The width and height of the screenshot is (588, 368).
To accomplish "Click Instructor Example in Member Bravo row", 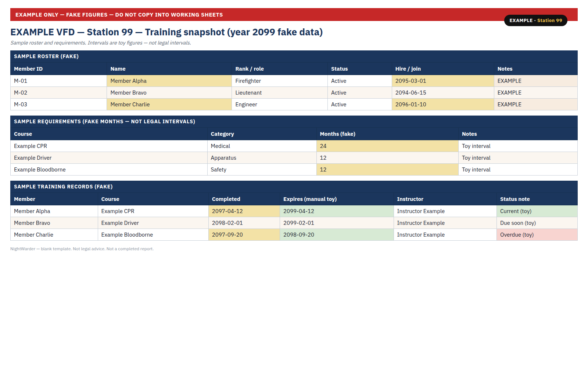I will tap(445, 223).
